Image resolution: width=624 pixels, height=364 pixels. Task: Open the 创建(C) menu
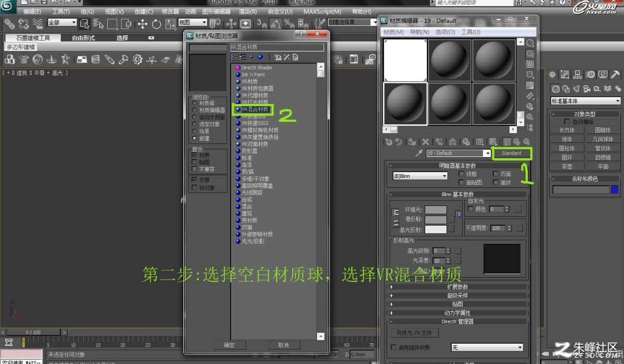[144, 11]
